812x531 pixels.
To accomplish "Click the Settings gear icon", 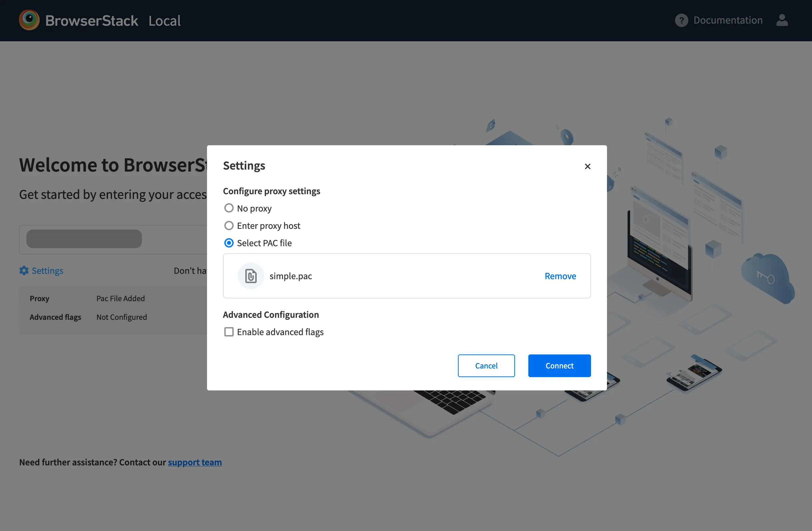I will (x=24, y=270).
